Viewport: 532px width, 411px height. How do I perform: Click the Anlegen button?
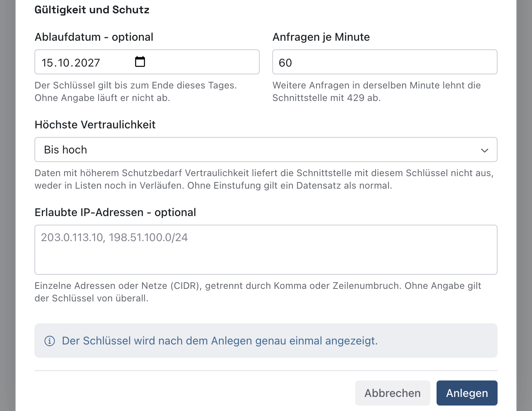467,393
